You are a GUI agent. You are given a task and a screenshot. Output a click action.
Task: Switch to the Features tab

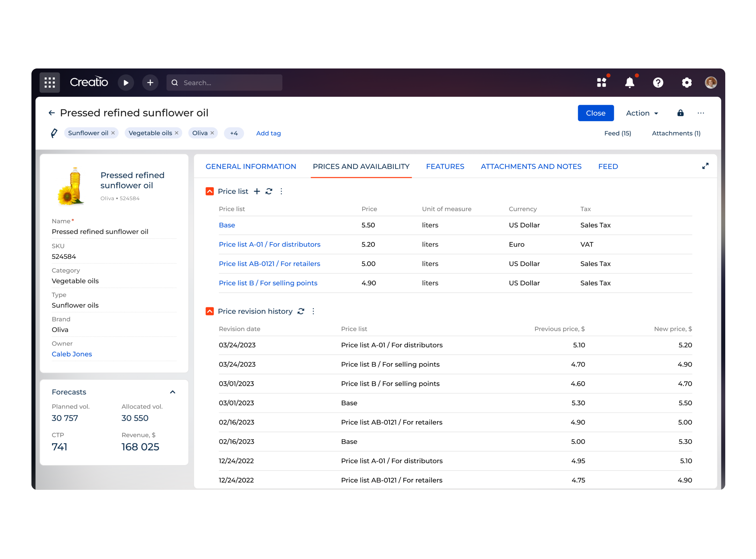tap(445, 166)
